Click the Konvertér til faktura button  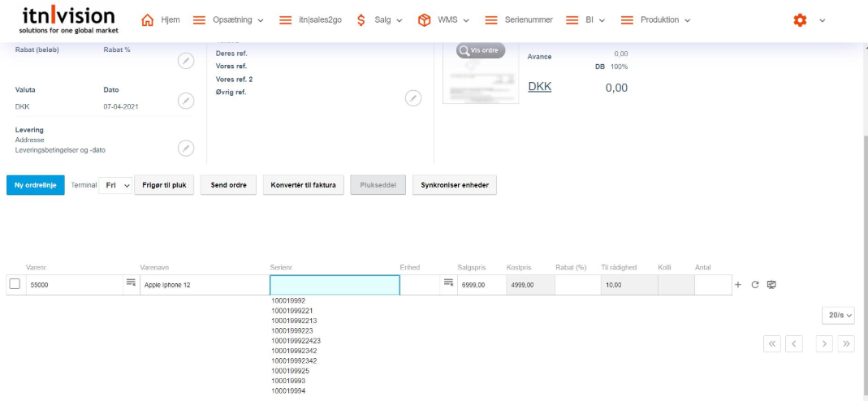(304, 185)
